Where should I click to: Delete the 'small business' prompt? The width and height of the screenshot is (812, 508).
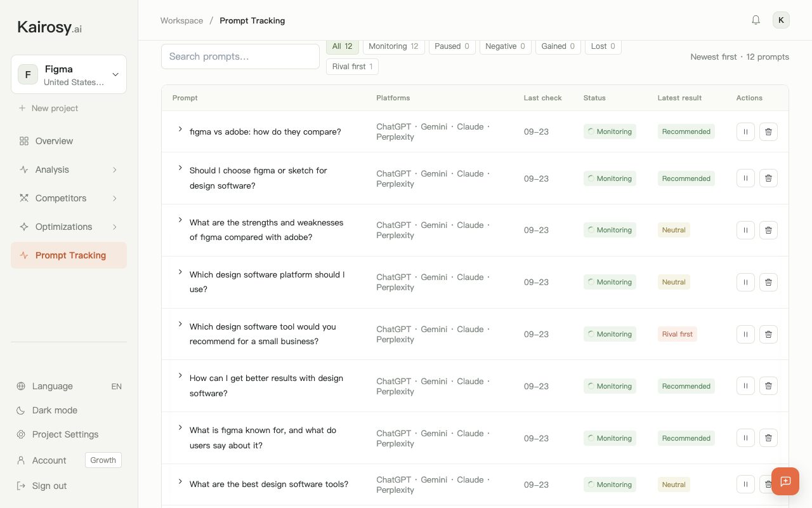click(768, 334)
